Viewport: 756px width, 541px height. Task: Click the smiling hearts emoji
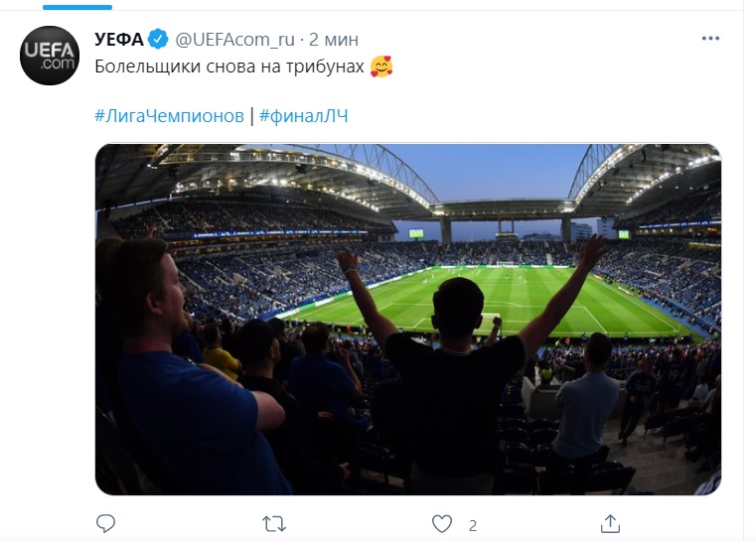[x=380, y=67]
